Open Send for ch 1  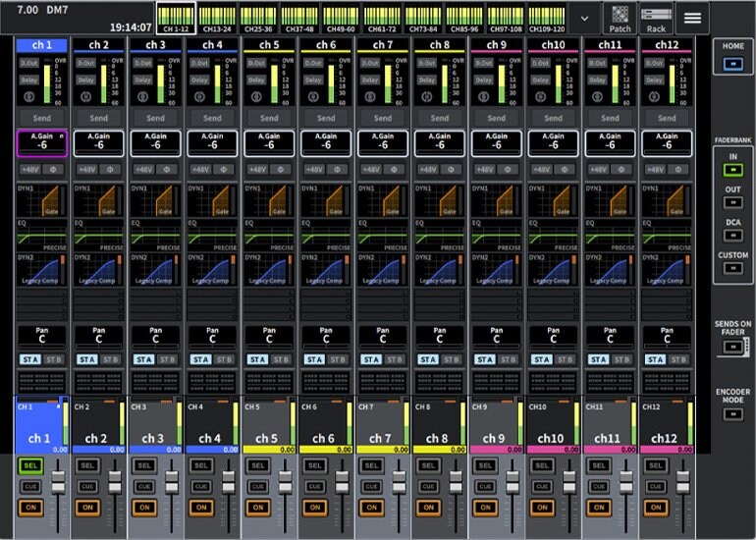pos(42,118)
